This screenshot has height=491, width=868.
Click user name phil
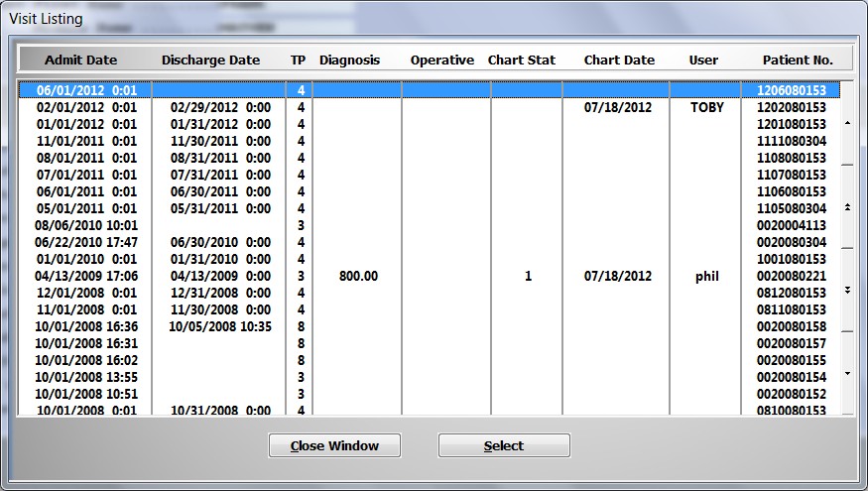[x=707, y=276]
